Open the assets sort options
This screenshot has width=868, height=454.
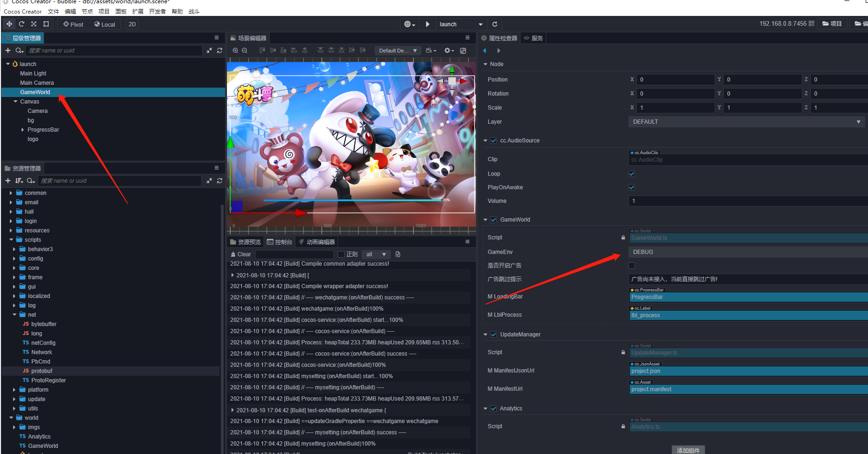tap(19, 180)
